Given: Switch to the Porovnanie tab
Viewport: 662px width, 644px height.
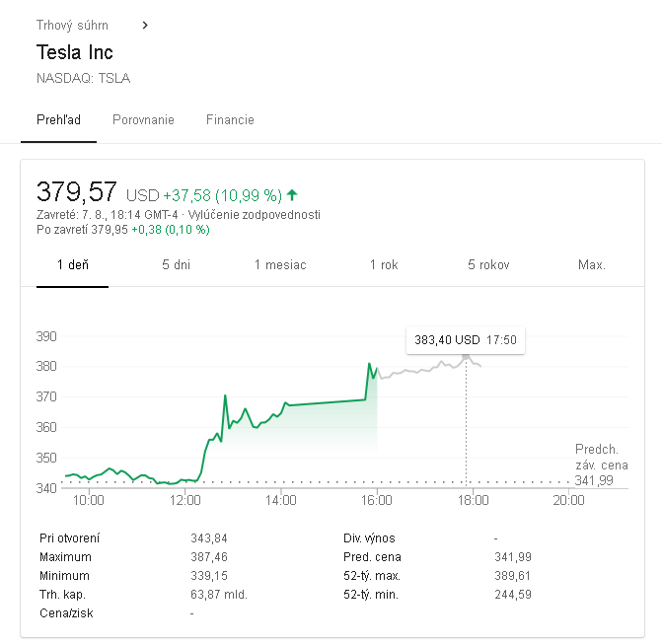Looking at the screenshot, I should [x=143, y=120].
